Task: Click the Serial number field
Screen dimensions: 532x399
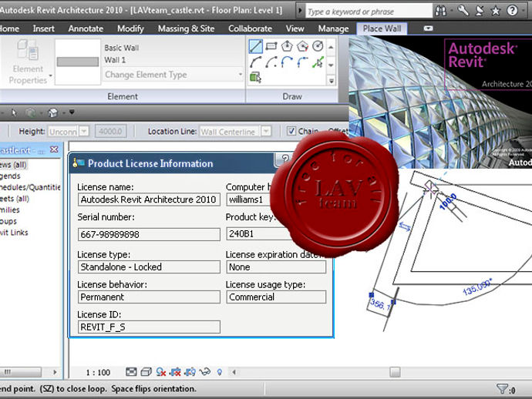Action: (149, 234)
